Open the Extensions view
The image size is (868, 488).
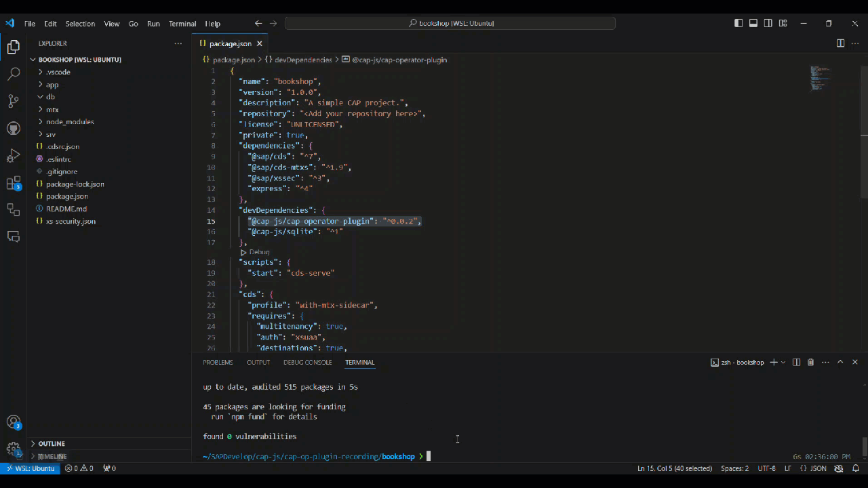[x=13, y=183]
